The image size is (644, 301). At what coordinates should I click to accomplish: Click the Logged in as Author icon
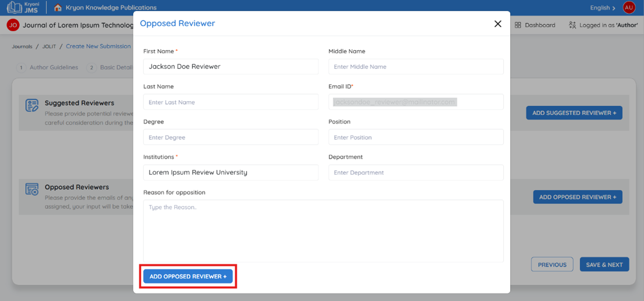(x=572, y=25)
